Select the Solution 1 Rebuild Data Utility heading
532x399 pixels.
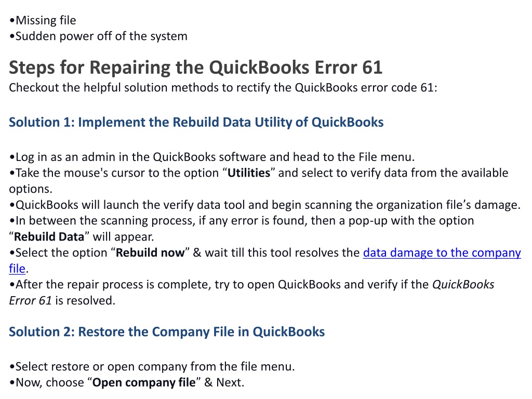click(x=196, y=122)
